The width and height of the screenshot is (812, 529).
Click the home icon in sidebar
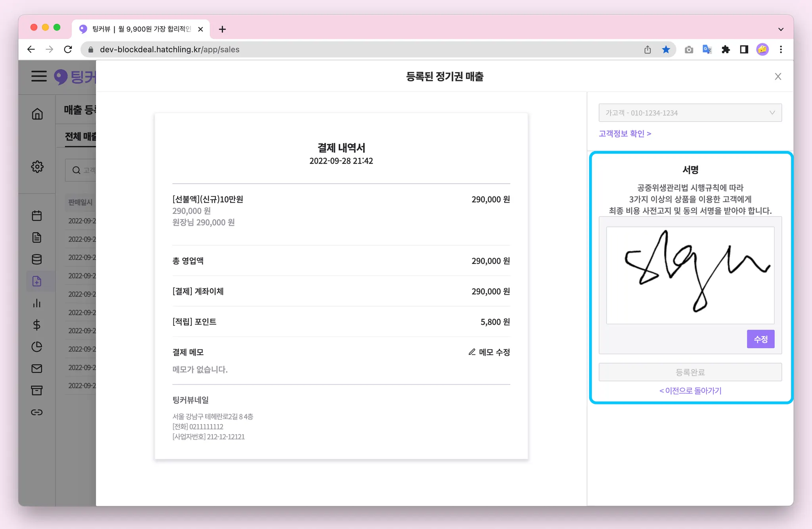tap(37, 114)
